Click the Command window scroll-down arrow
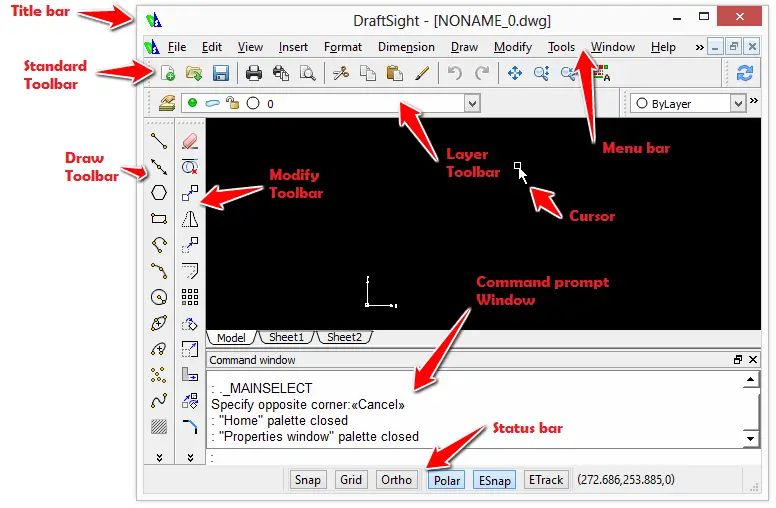This screenshot has width=776, height=508. [750, 438]
